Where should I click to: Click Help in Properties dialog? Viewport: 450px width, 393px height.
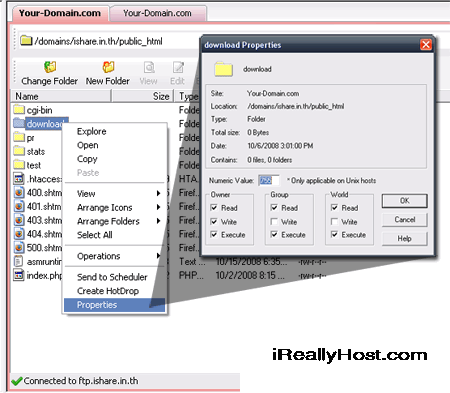pyautogui.click(x=405, y=239)
